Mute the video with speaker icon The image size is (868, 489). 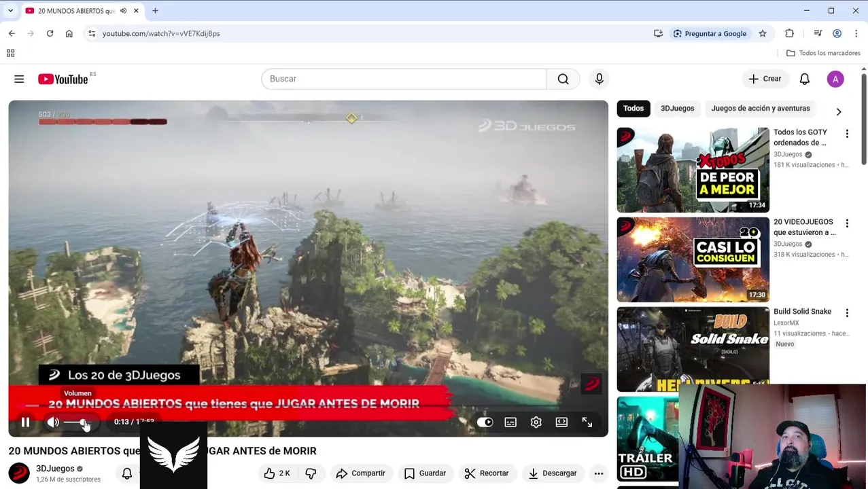click(x=53, y=422)
